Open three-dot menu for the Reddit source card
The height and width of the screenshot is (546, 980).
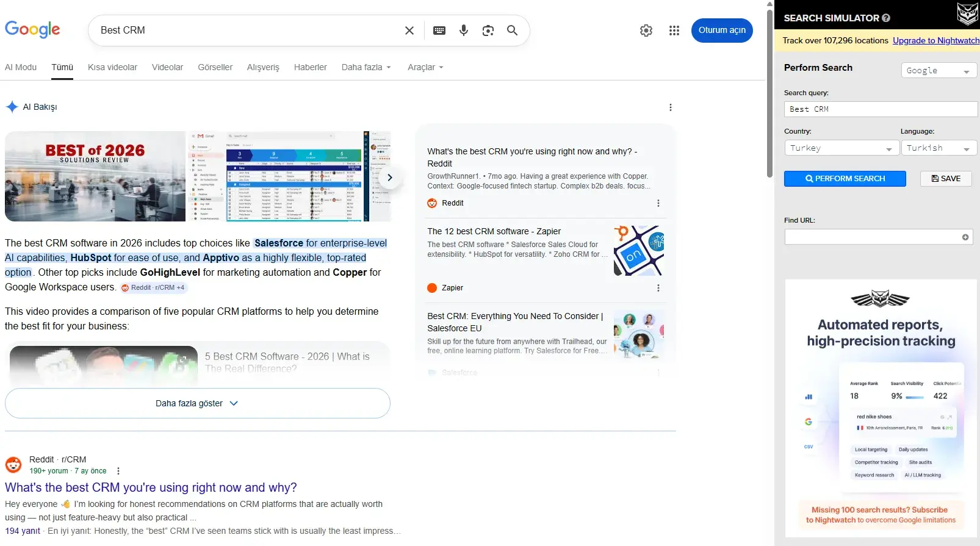658,203
